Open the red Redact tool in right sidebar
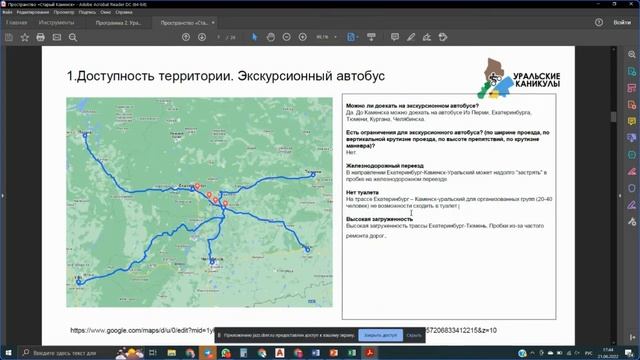Screen dimensions: 640x360 click(x=632, y=171)
